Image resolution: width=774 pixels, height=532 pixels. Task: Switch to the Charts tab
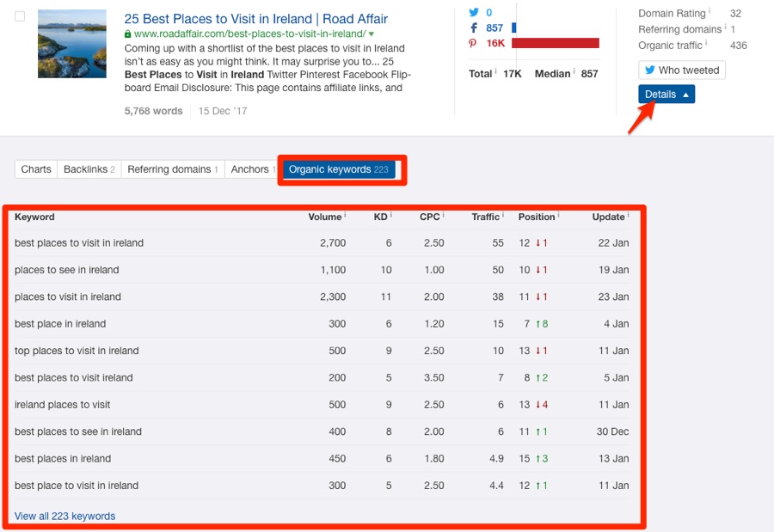coord(36,169)
